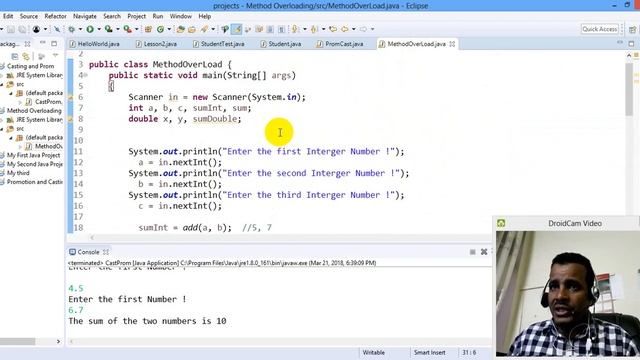This screenshot has width=640, height=360.
Task: Click Remove Launch X icon in Console
Action: click(x=484, y=252)
